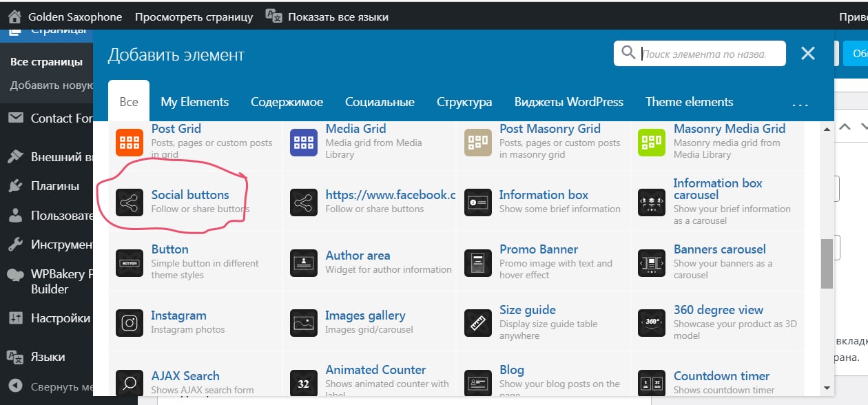Screen dimensions: 868x405
Task: Click the Настройки sidebar icon
Action: 15,318
